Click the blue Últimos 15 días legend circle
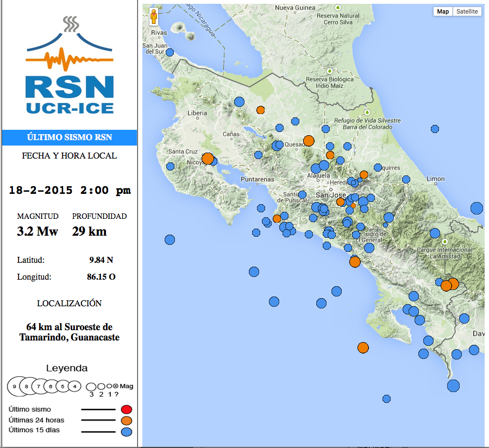 click(x=127, y=432)
